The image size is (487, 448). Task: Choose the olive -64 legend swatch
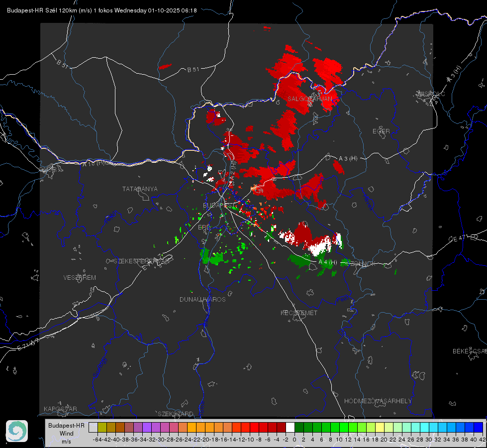point(102,427)
